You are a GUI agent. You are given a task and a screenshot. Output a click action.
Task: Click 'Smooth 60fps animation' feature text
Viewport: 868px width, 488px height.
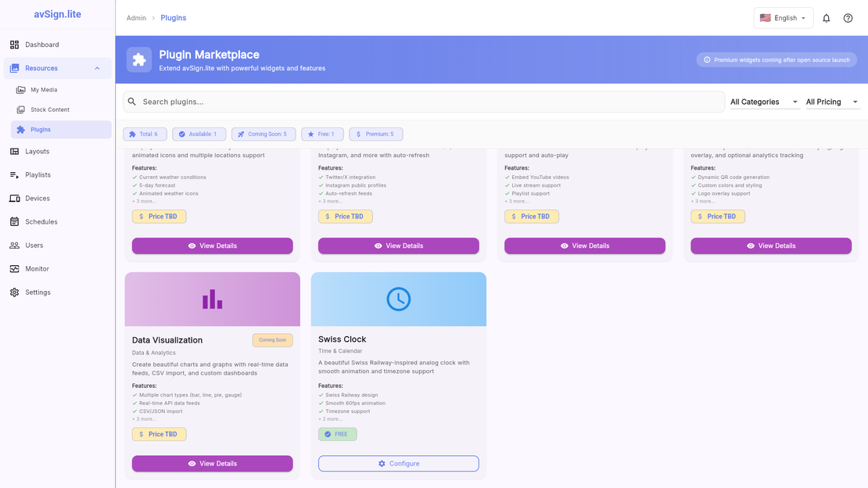point(355,404)
